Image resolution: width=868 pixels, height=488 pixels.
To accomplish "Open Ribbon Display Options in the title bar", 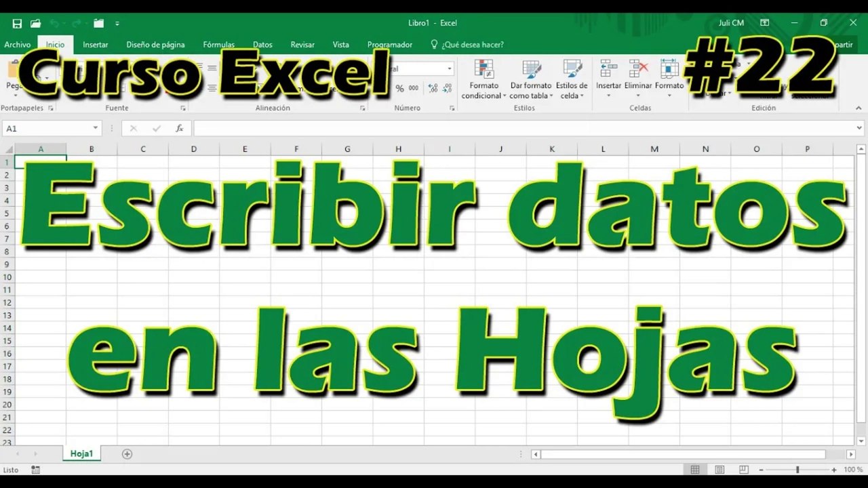I will click(765, 22).
